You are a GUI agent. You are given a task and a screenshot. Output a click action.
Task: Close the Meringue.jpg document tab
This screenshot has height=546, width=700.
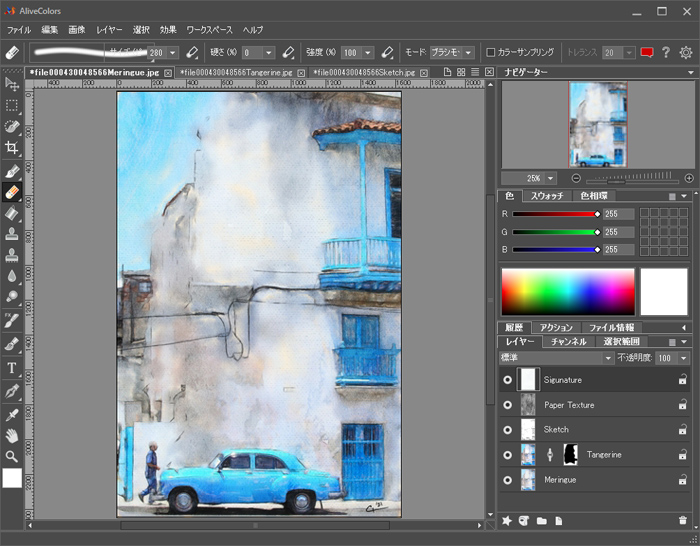168,73
